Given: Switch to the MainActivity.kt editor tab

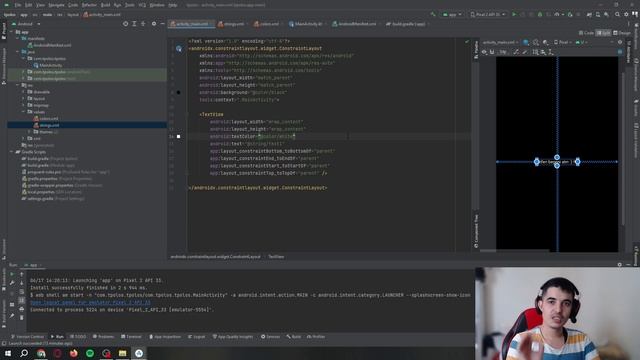Looking at the screenshot, I should coord(306,24).
